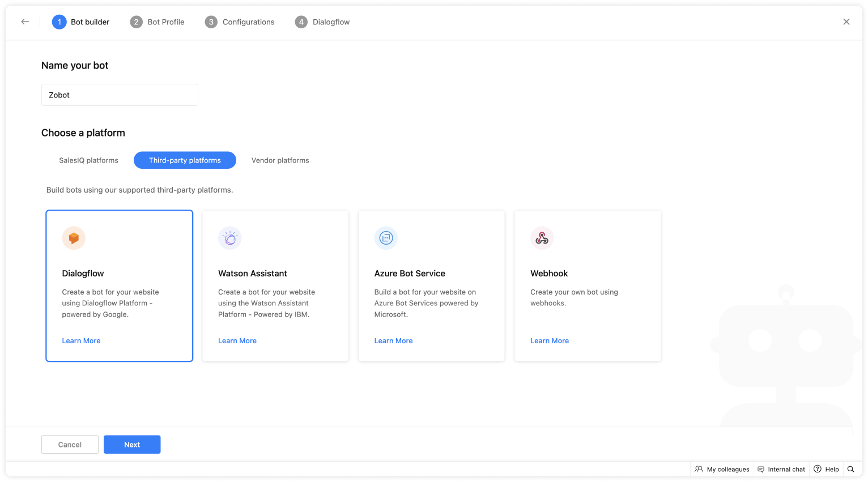Open Internal chat label in bottom bar
Image resolution: width=868 pixels, height=482 pixels.
[786, 469]
